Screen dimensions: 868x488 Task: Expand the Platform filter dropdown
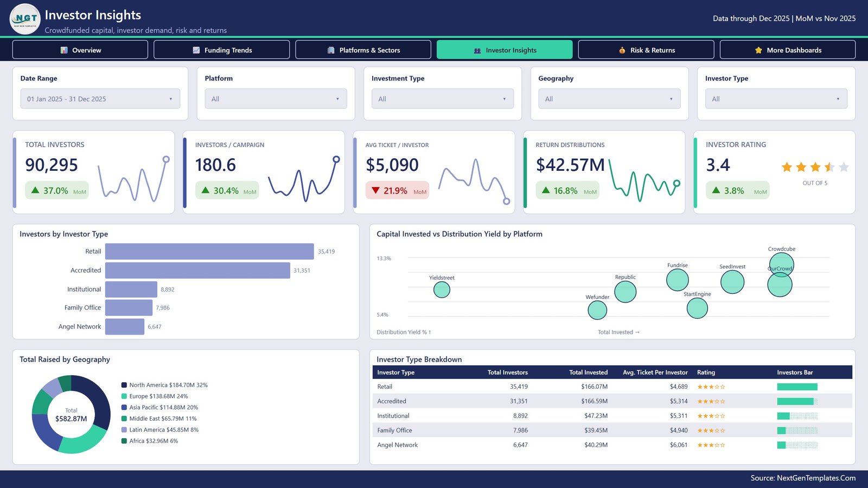(276, 99)
